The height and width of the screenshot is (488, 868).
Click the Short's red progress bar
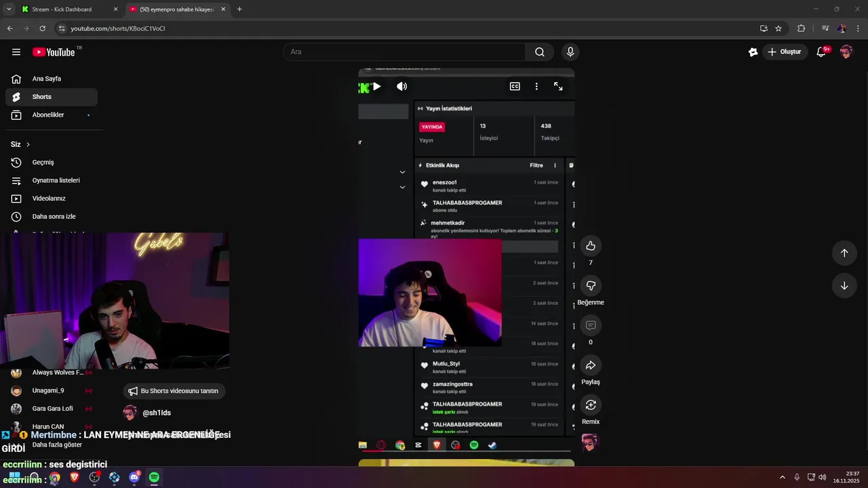click(467, 451)
